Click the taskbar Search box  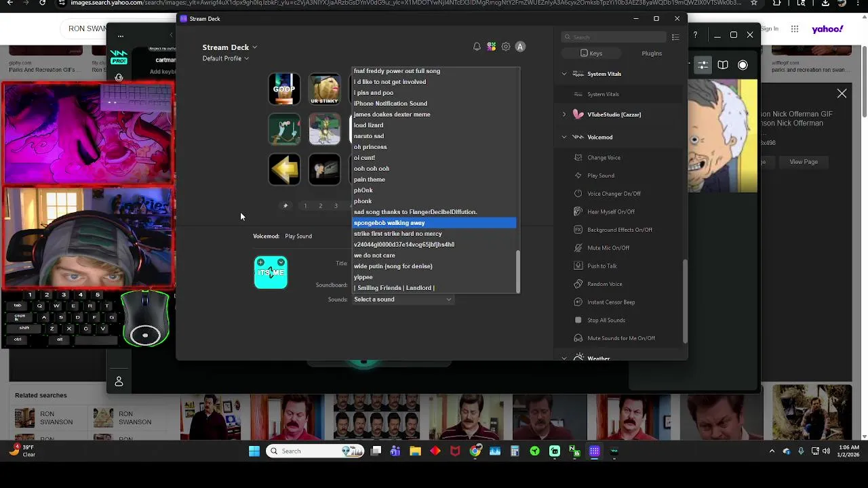[316, 451]
